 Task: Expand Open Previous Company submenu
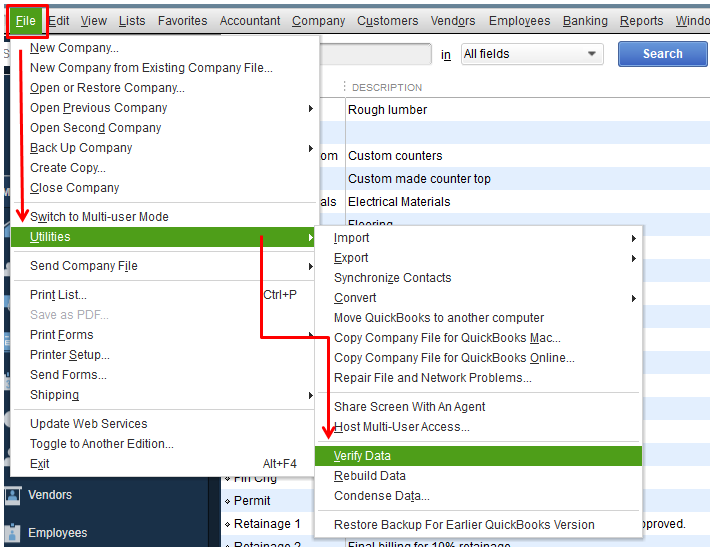pyautogui.click(x=163, y=108)
